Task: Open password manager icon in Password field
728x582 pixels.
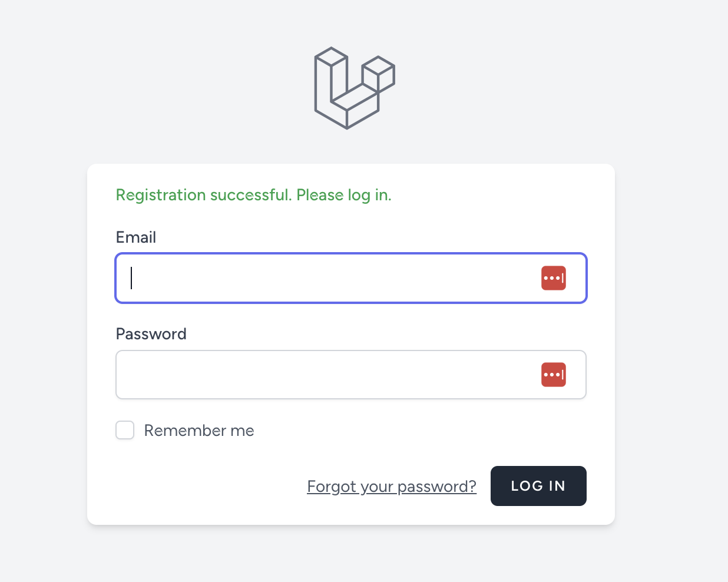Action: point(553,375)
